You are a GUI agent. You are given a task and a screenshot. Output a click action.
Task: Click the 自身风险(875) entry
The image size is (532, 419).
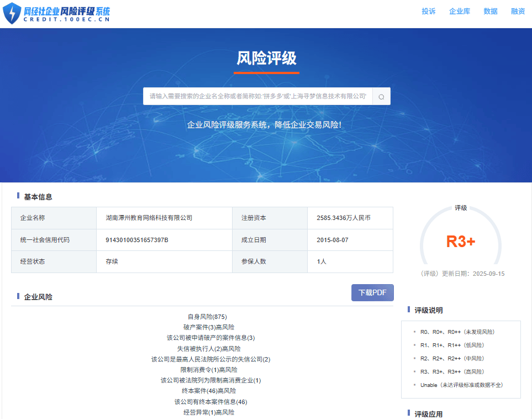[x=207, y=317]
